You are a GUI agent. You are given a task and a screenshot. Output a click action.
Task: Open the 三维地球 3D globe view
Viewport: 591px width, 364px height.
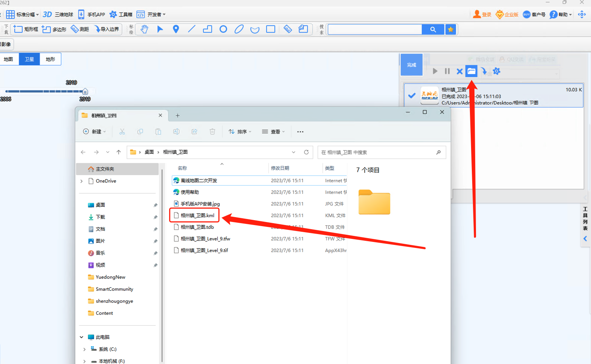[58, 14]
